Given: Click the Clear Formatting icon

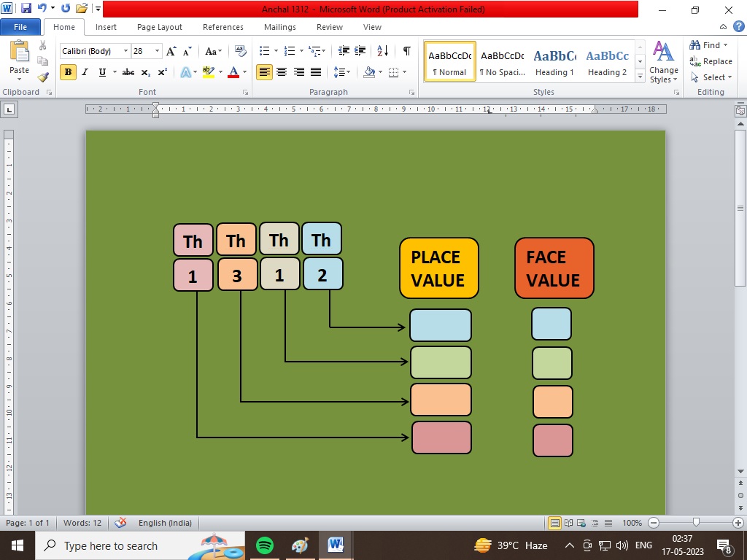Looking at the screenshot, I should 241,51.
